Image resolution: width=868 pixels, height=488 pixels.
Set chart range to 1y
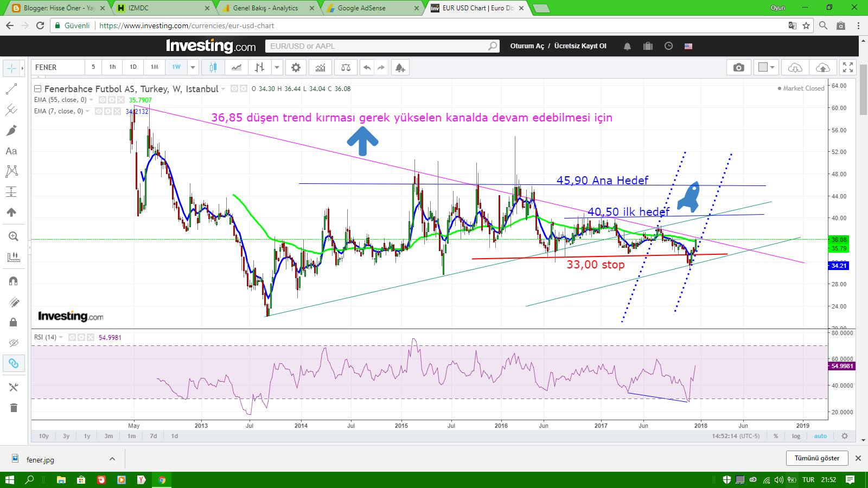coord(87,436)
